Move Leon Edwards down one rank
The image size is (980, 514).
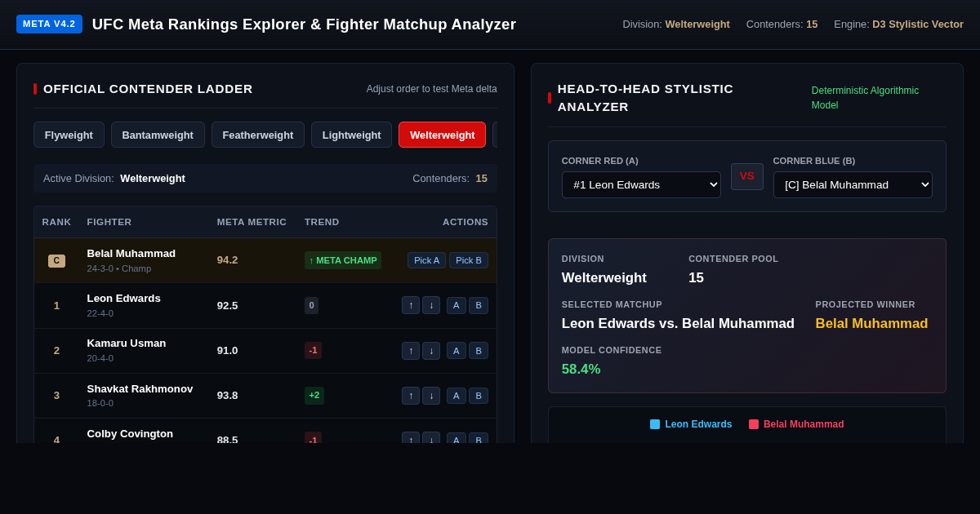click(431, 305)
